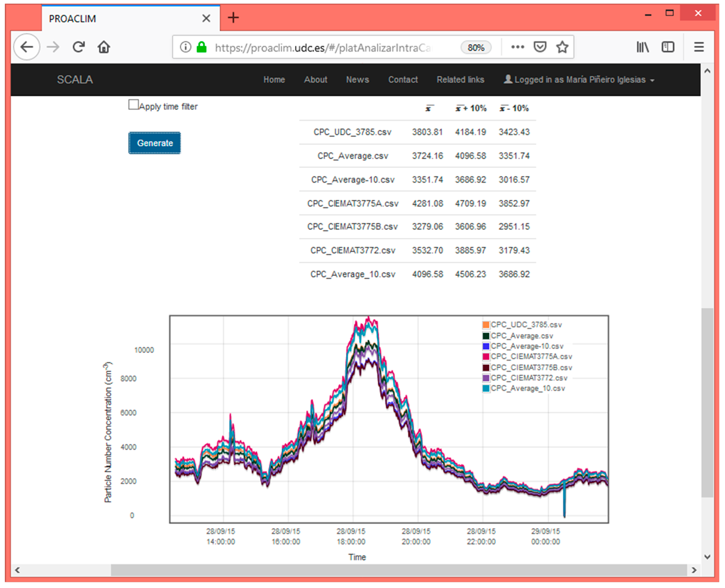
Task: Click the browser back arrow button
Action: pos(26,47)
